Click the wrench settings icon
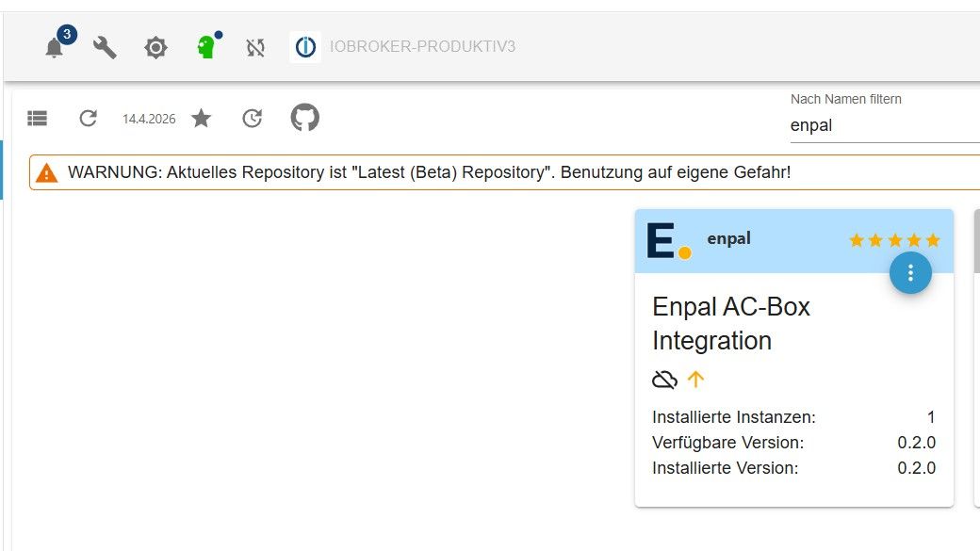The image size is (980, 551). coord(105,47)
